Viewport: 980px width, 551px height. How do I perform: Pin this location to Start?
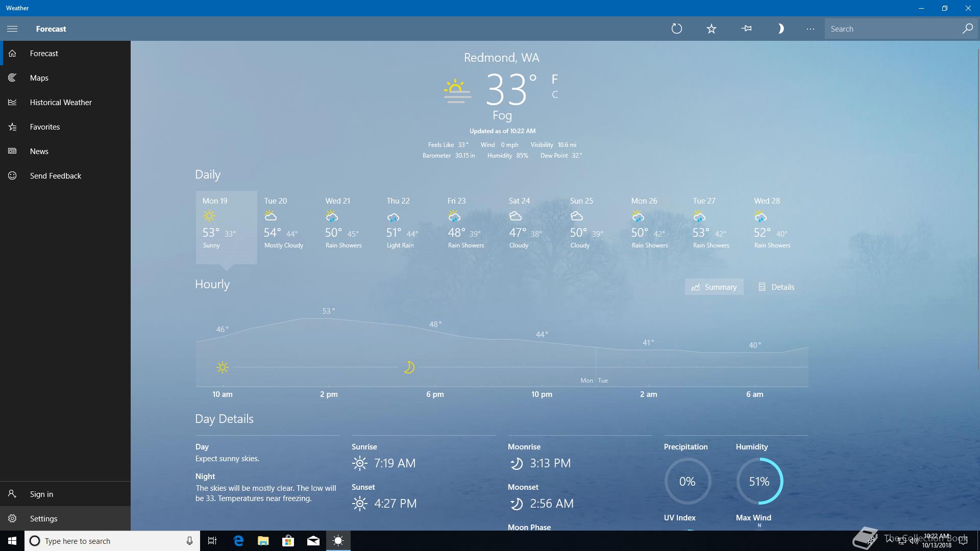(746, 29)
